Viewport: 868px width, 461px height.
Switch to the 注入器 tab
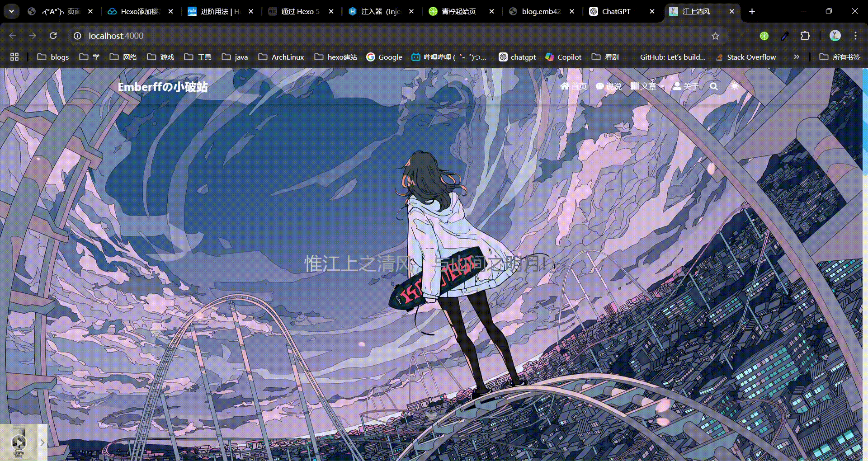click(381, 11)
